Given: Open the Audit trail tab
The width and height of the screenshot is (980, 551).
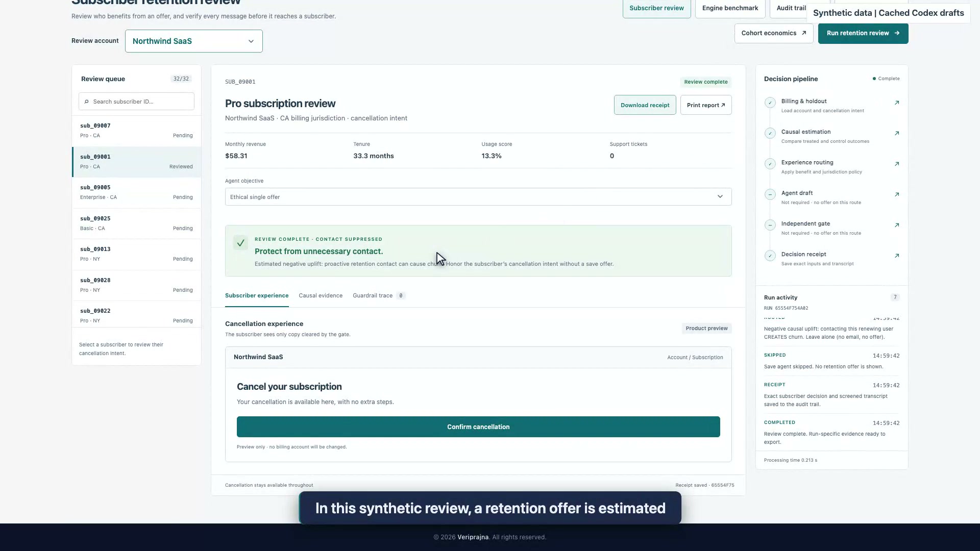Looking at the screenshot, I should pyautogui.click(x=791, y=8).
